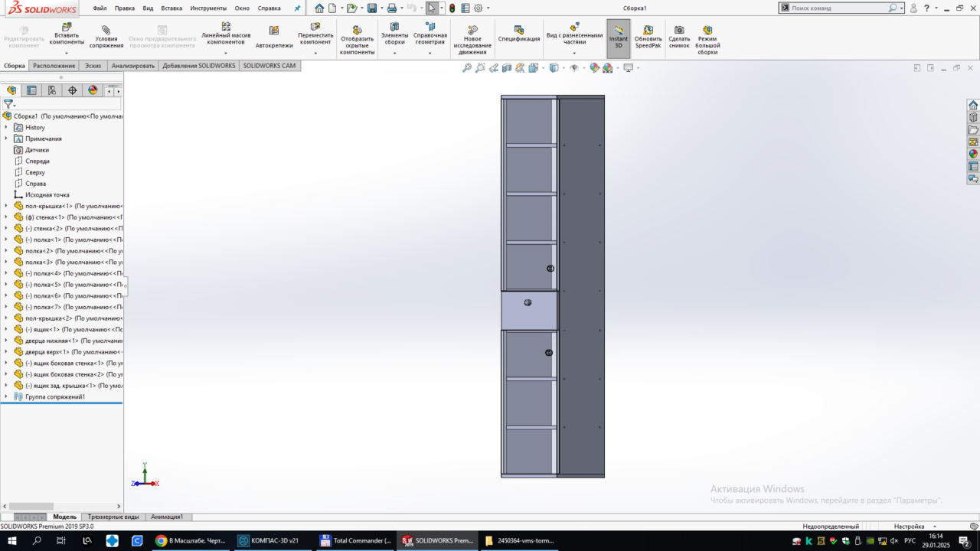This screenshot has height=551, width=980.
Task: Click the Take Snapshot (Сделать снимок) icon
Action: coord(679,37)
